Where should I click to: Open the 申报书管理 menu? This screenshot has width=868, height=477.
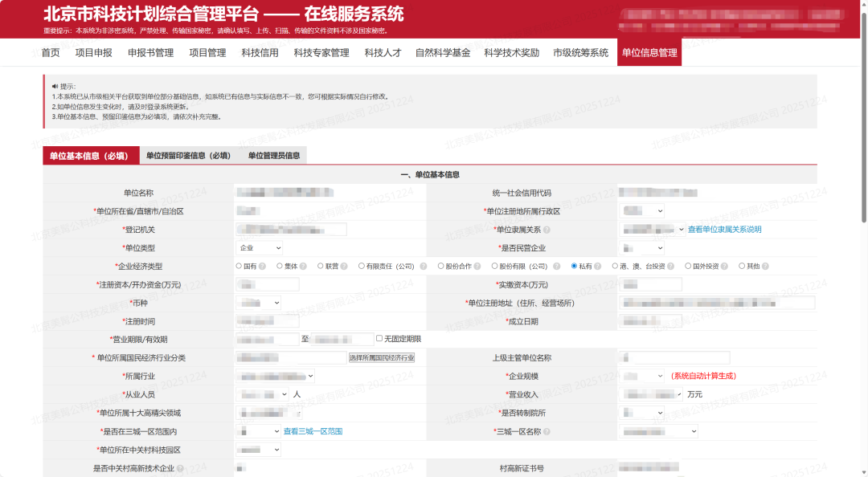150,52
